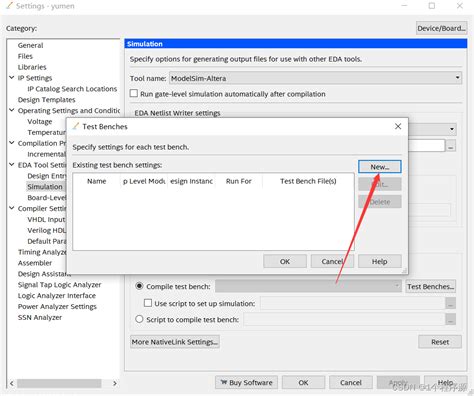Collapse the Compilation Process node
The height and width of the screenshot is (396, 474).
pos(12,143)
